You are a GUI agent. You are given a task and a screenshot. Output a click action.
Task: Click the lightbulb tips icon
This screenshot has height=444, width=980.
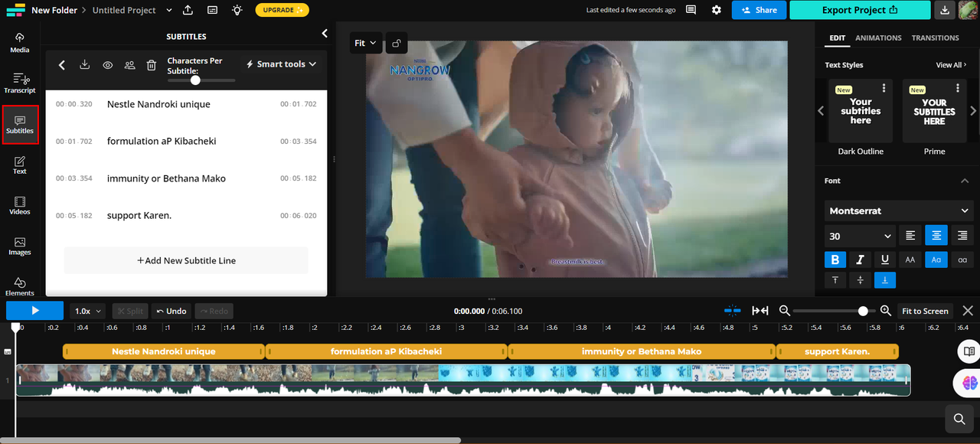click(x=237, y=10)
